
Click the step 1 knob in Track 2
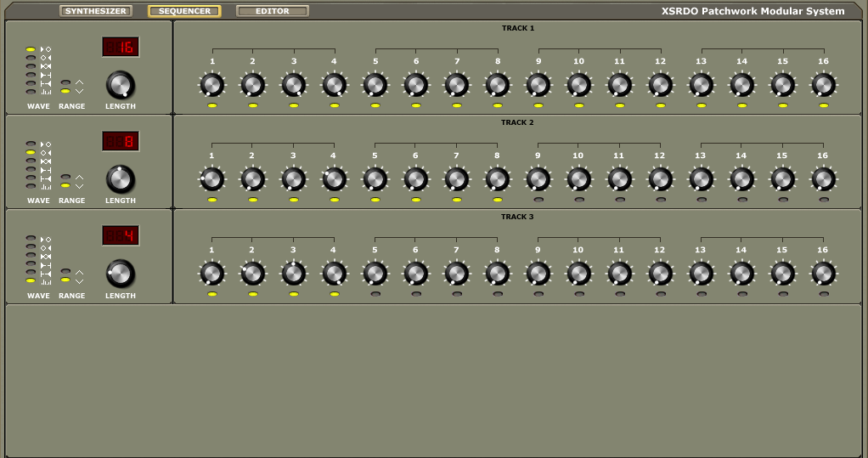click(212, 178)
